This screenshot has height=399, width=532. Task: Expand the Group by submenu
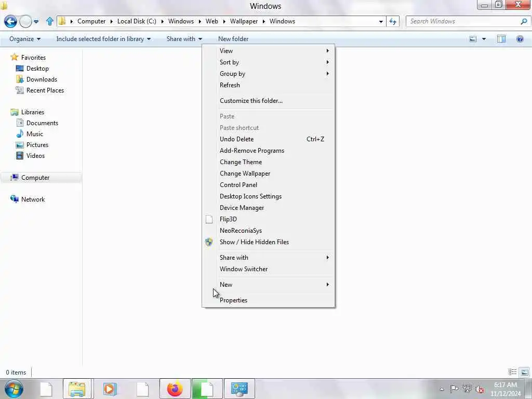pyautogui.click(x=269, y=74)
